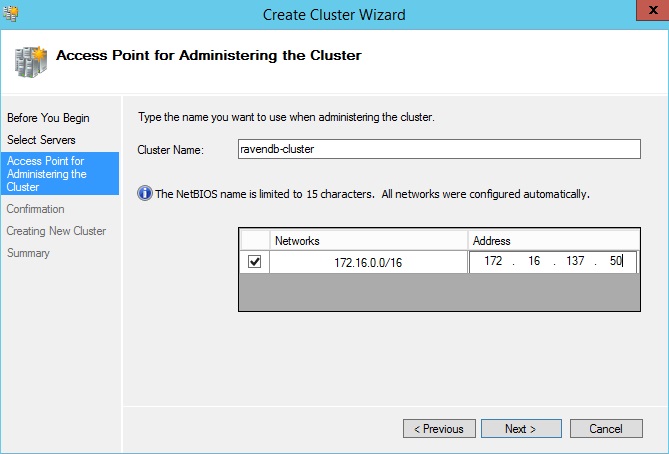Screen dimensions: 669x454
Task: Select the first address octet 172
Action: pyautogui.click(x=493, y=261)
